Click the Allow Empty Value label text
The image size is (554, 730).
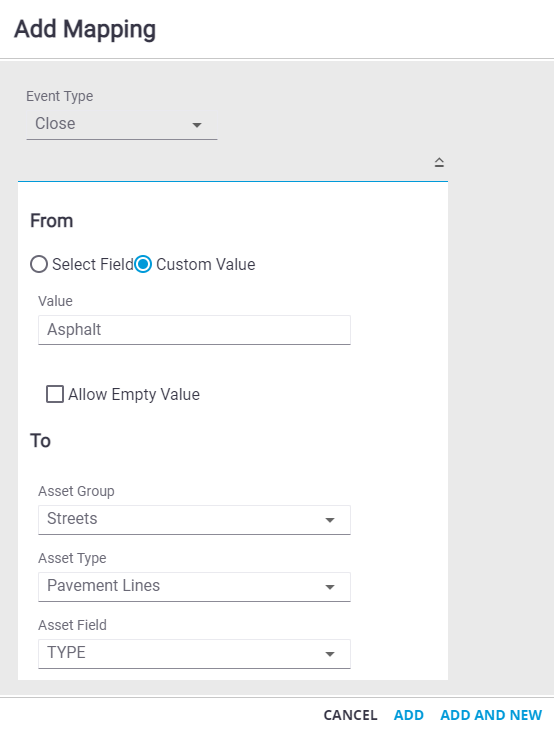[x=134, y=394]
